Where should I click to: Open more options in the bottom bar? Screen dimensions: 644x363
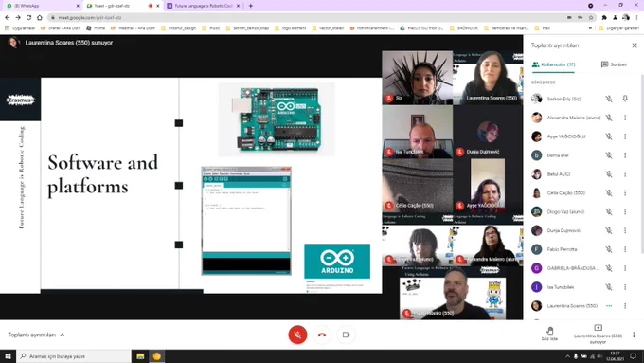click(x=634, y=335)
